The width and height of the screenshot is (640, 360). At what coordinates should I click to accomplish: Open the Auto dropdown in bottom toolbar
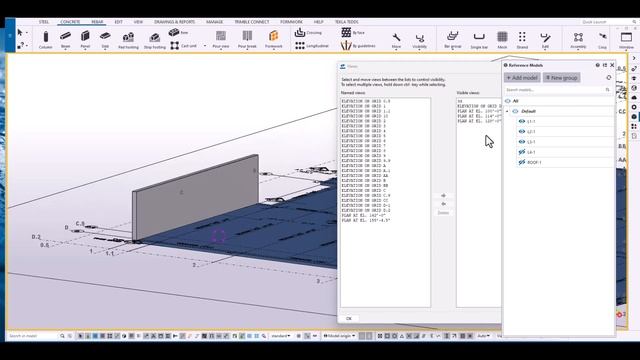pos(483,336)
